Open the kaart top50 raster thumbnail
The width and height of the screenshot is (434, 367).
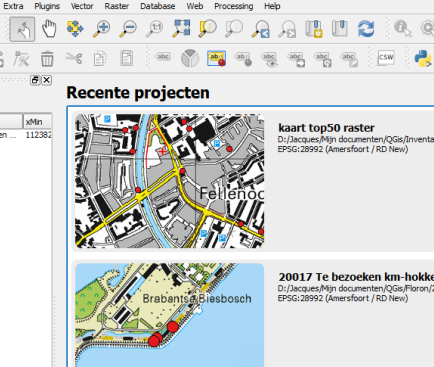[x=170, y=181]
